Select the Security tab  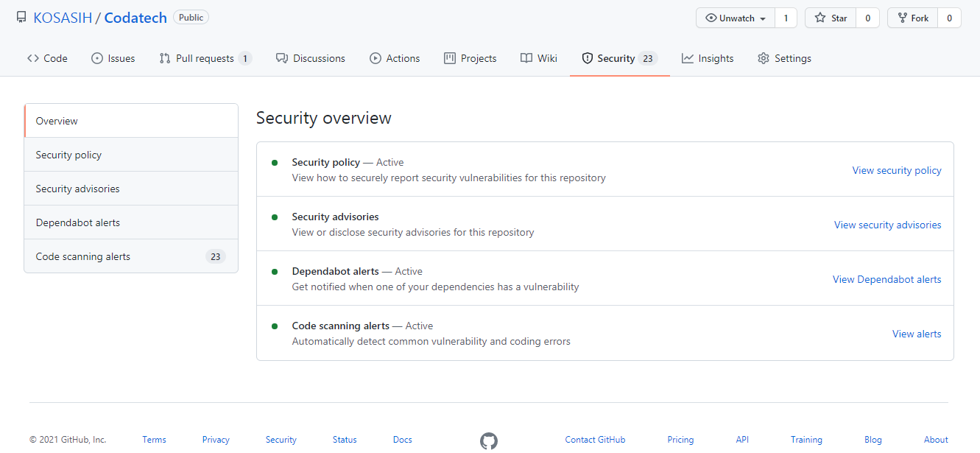[619, 58]
